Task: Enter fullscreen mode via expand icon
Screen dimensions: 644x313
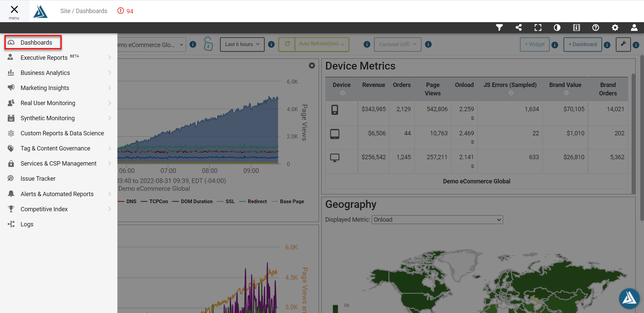Action: coord(538,28)
